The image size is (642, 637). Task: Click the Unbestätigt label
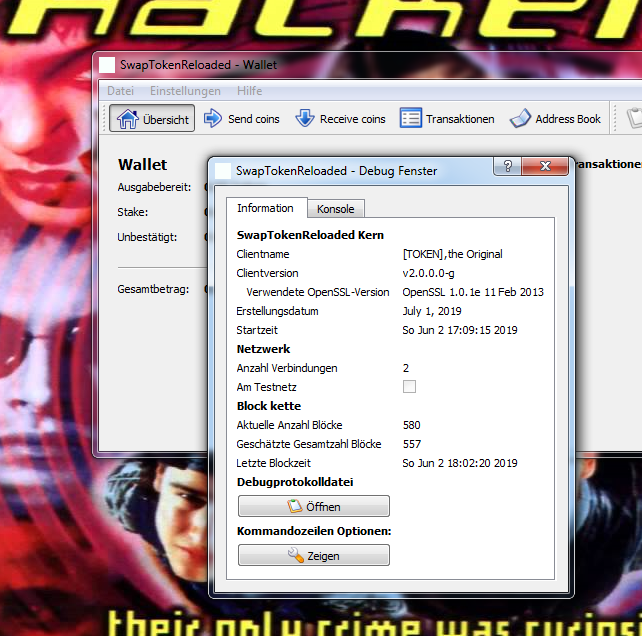point(147,237)
